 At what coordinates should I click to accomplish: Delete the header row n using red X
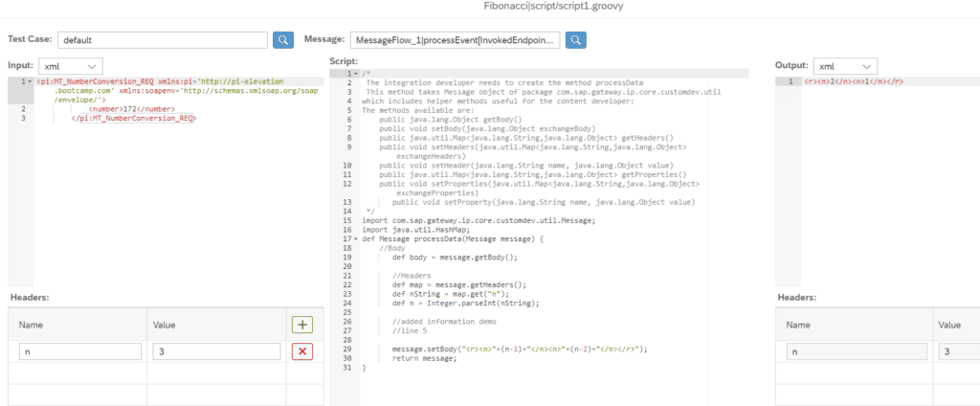coord(301,351)
